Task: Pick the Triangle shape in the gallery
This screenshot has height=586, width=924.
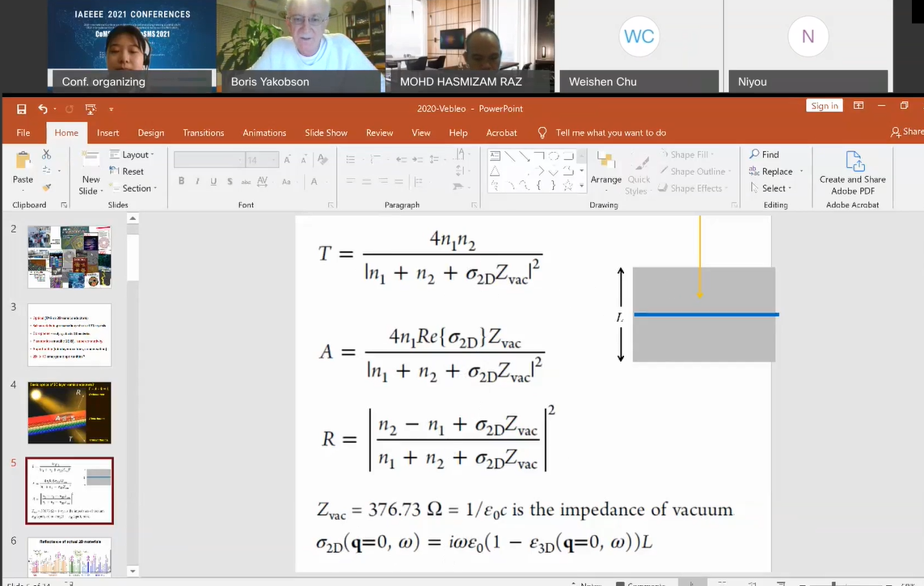Action: coord(495,171)
